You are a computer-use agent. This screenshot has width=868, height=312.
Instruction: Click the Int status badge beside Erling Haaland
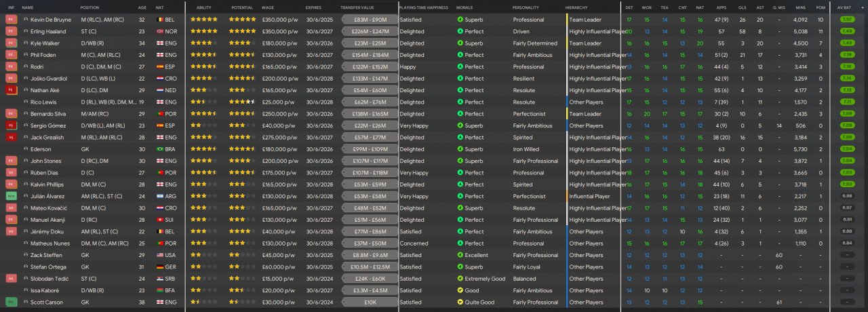(x=11, y=31)
